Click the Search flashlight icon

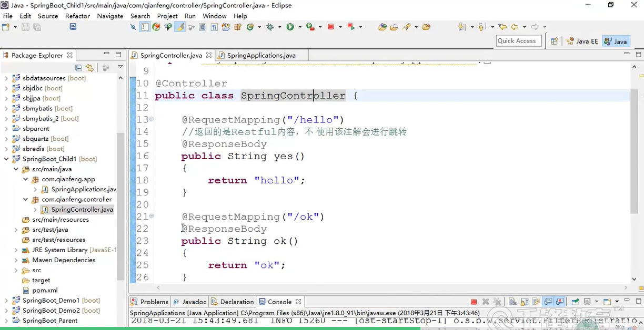coord(407,27)
